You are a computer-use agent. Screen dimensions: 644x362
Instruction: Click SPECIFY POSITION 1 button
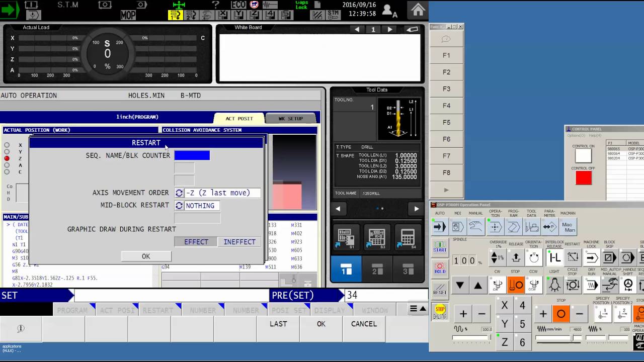pyautogui.click(x=602, y=314)
